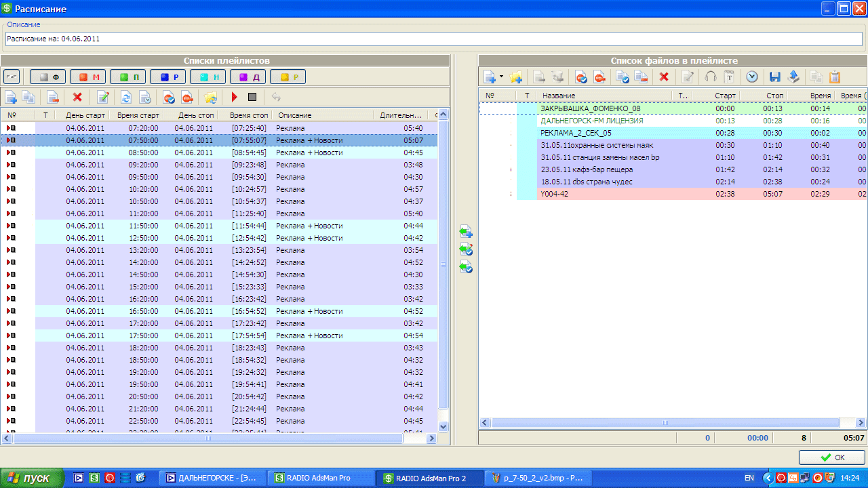The width and height of the screenshot is (868, 488).
Task: Delete file with the red X in the files toolbar
Action: pyautogui.click(x=665, y=77)
